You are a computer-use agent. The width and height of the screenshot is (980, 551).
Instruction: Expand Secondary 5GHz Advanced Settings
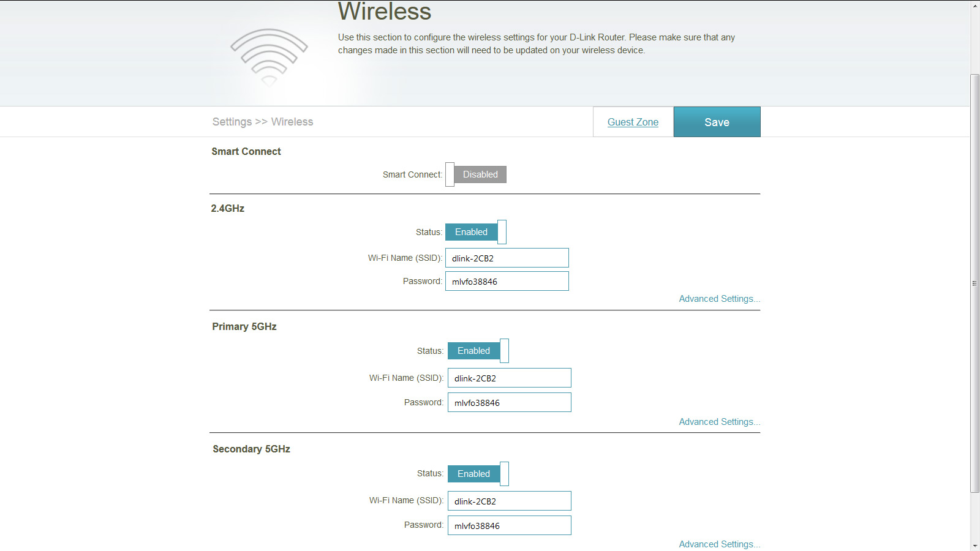point(719,544)
